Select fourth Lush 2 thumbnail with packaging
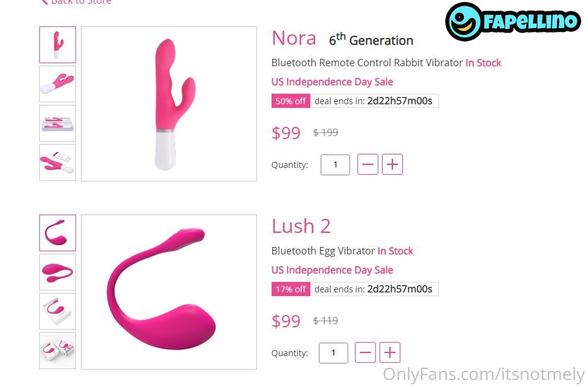Image resolution: width=588 pixels, height=388 pixels. [58, 351]
